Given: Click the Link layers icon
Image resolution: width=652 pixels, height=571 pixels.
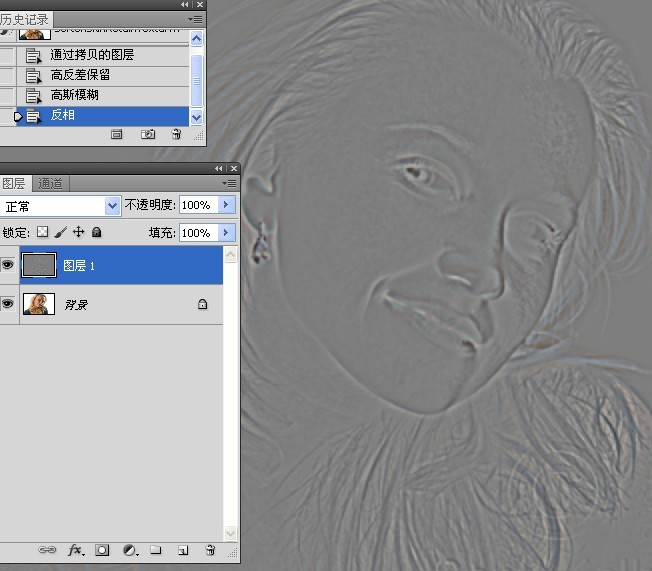Looking at the screenshot, I should (47, 550).
